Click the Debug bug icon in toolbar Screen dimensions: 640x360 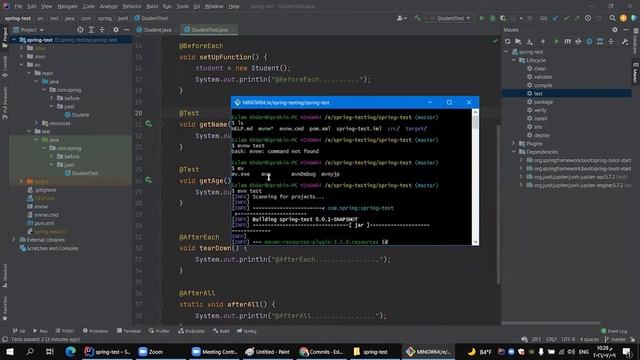point(492,18)
